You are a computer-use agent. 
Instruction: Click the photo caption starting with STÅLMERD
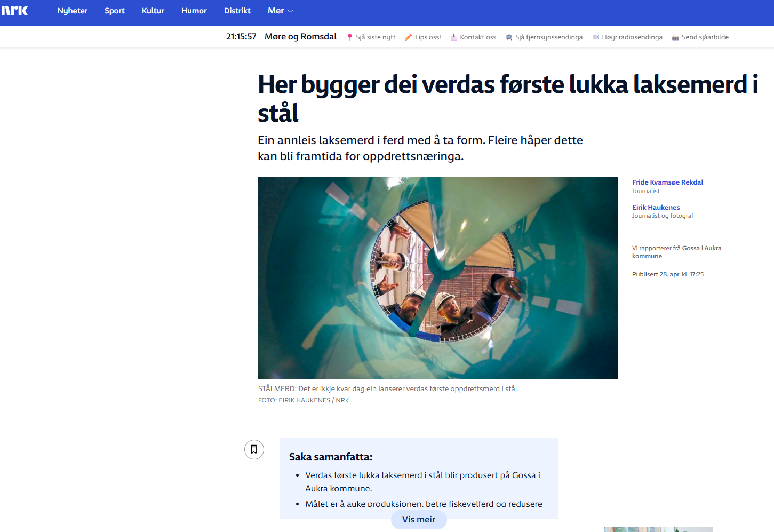(388, 389)
